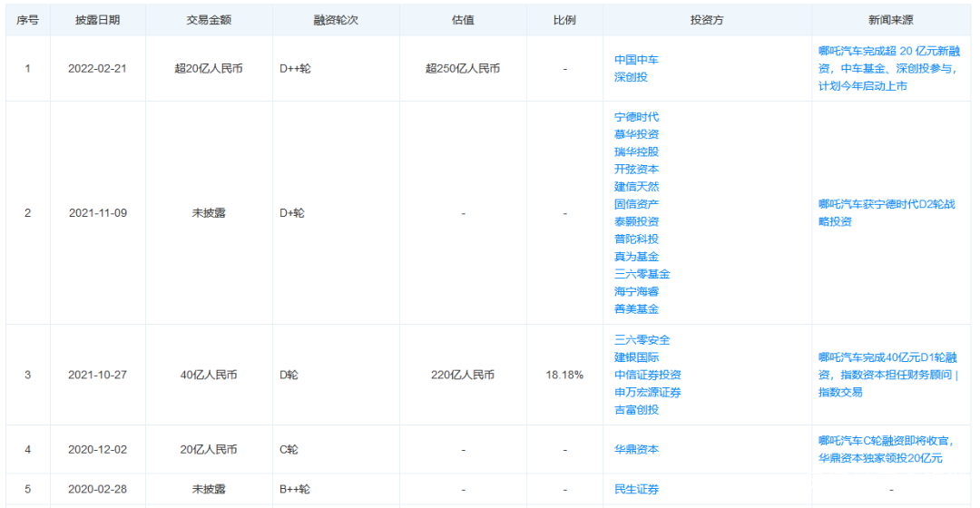Screen dimensions: 980x508
Task: Open the 三六零基金 investor link
Action: pos(642,274)
